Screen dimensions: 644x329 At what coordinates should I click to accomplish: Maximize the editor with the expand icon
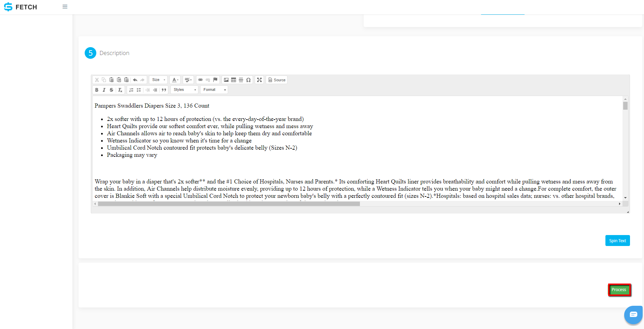[260, 80]
